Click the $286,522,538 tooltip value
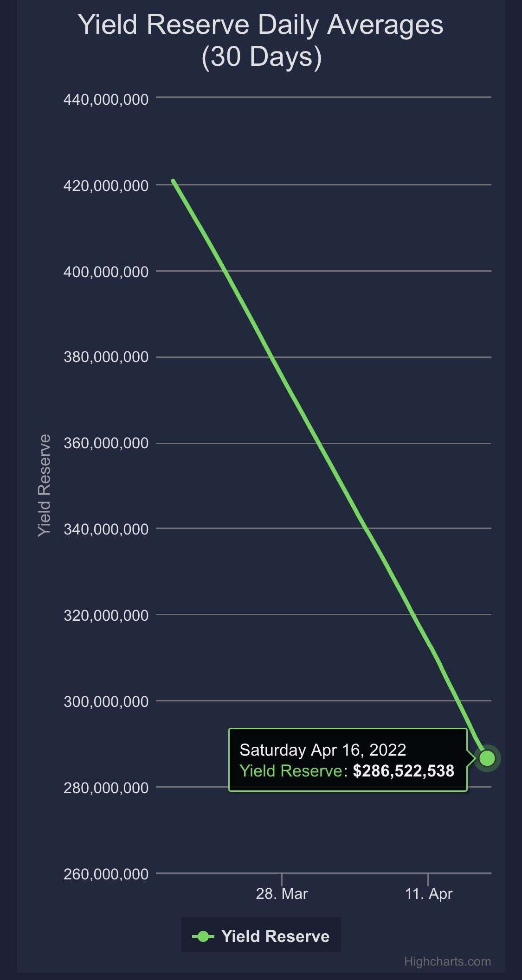The width and height of the screenshot is (522, 980). tap(403, 770)
